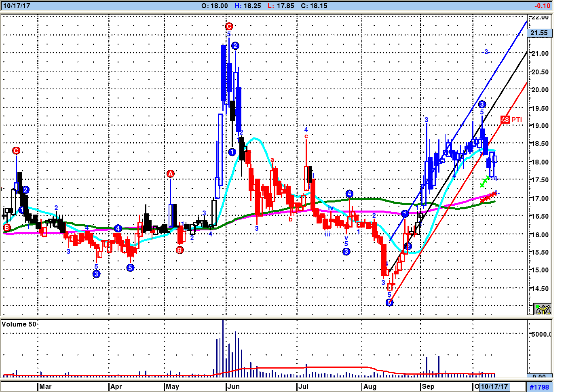Click the Volume 50 pane label
Viewport: 566px width, 392px height.
(x=19, y=324)
